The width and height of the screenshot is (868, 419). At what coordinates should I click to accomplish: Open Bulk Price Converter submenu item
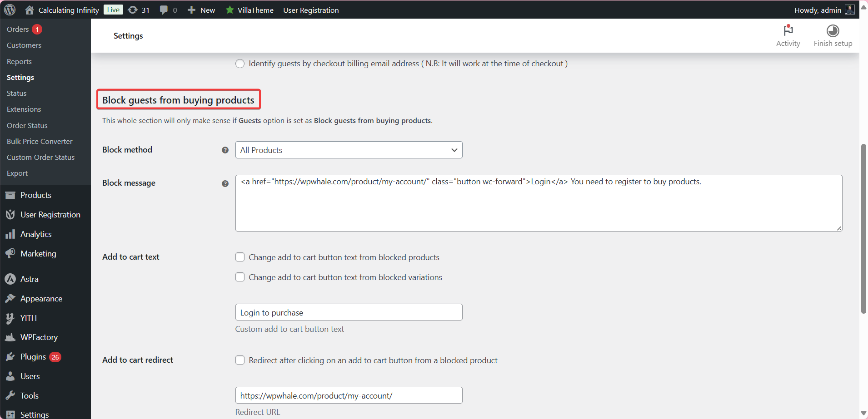point(40,141)
